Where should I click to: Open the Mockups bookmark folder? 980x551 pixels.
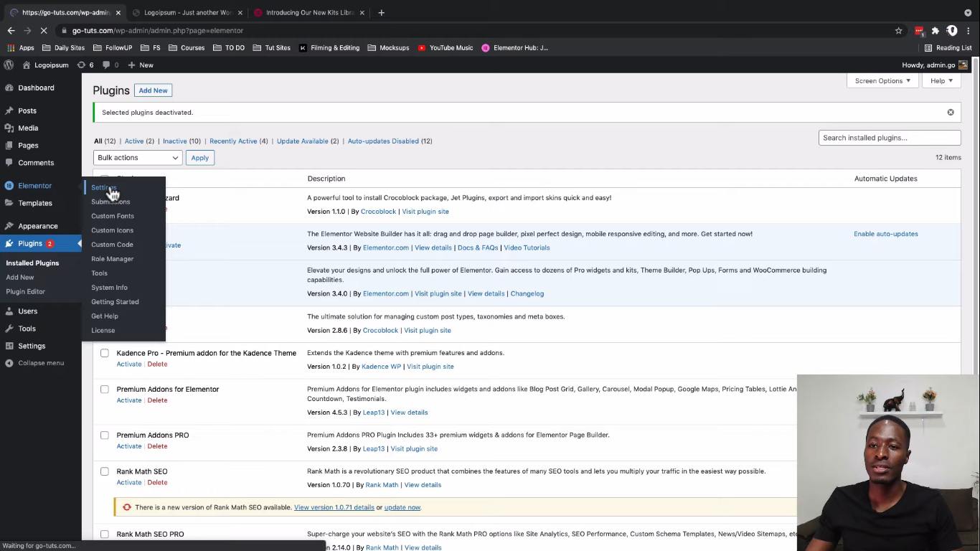tap(388, 47)
